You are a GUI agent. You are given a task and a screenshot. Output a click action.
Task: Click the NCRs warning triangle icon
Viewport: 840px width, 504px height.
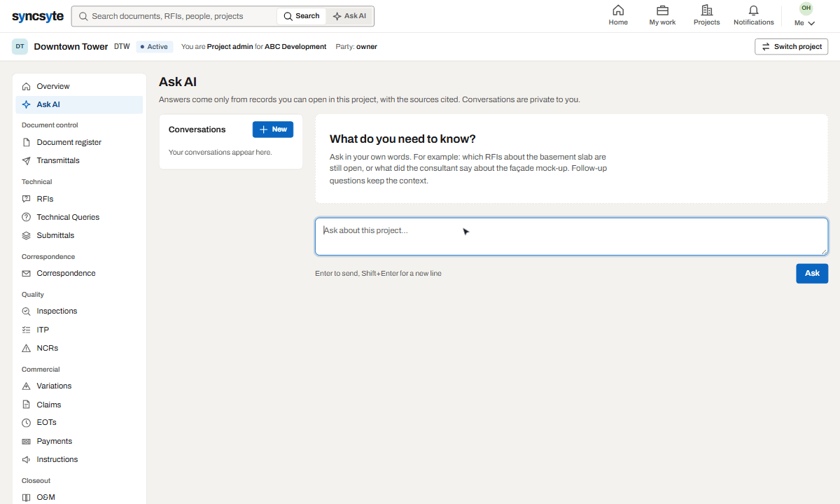[27, 348]
